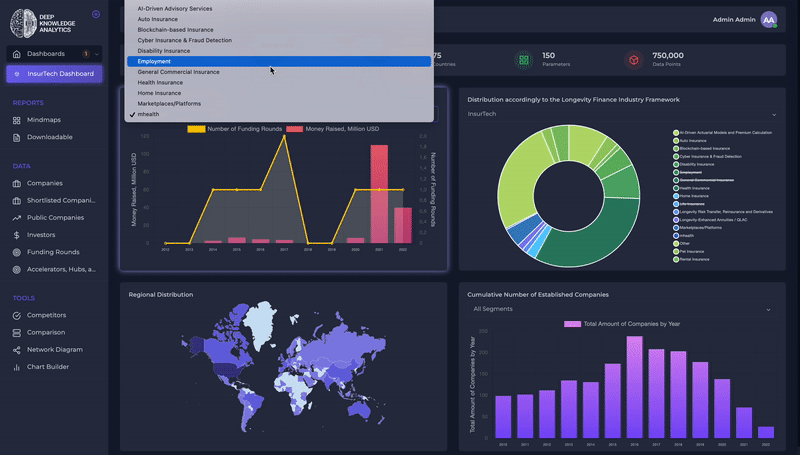Toggle Number of Funding Rounds legend series
The width and height of the screenshot is (800, 455).
(x=234, y=129)
